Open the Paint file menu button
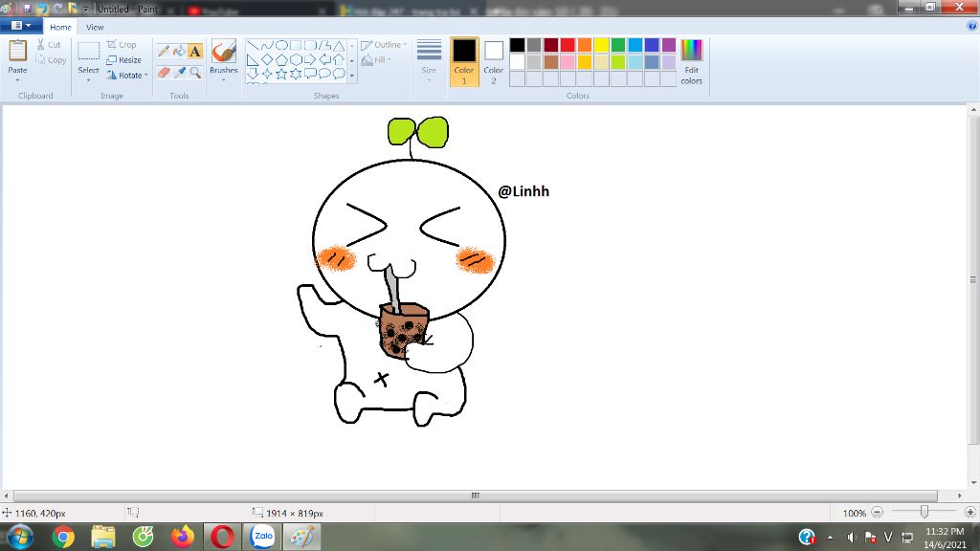The image size is (980, 551). (21, 26)
